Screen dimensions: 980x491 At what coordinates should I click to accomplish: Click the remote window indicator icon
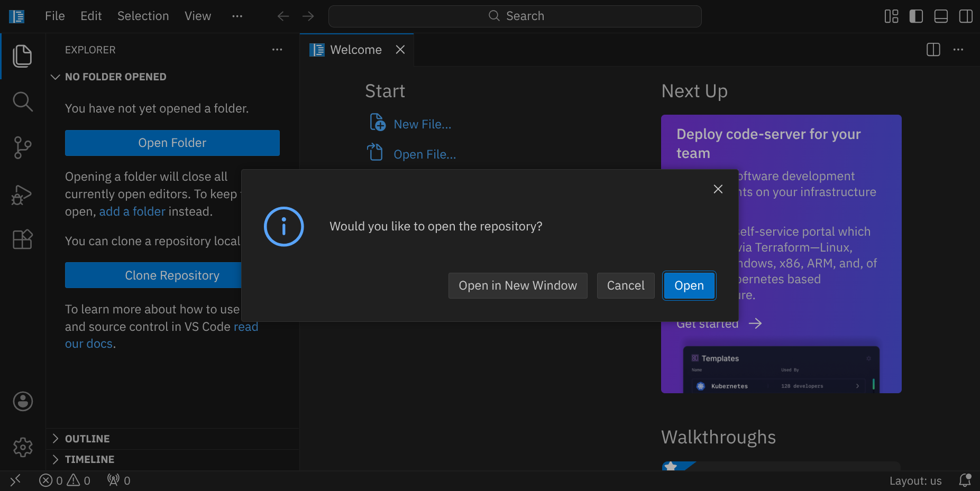point(15,480)
